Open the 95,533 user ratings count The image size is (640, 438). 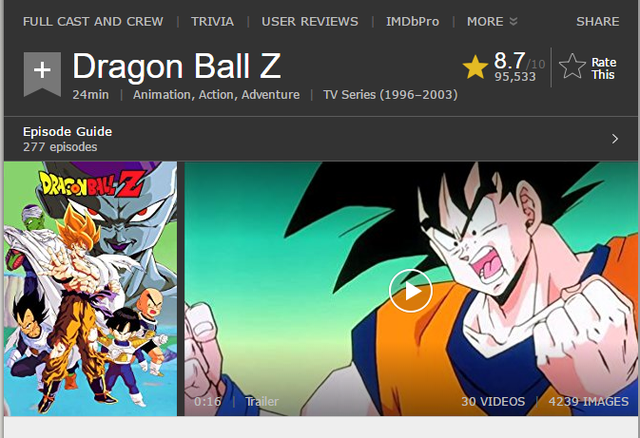[515, 77]
